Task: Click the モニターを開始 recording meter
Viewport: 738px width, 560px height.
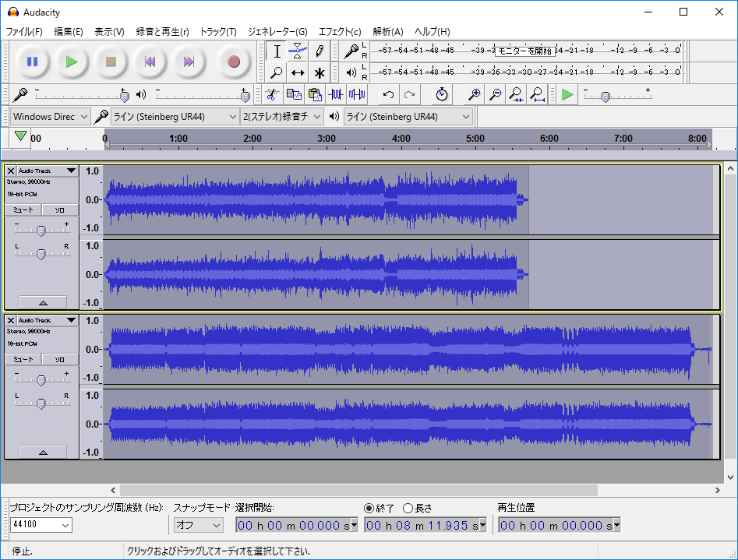Action: coord(525,51)
